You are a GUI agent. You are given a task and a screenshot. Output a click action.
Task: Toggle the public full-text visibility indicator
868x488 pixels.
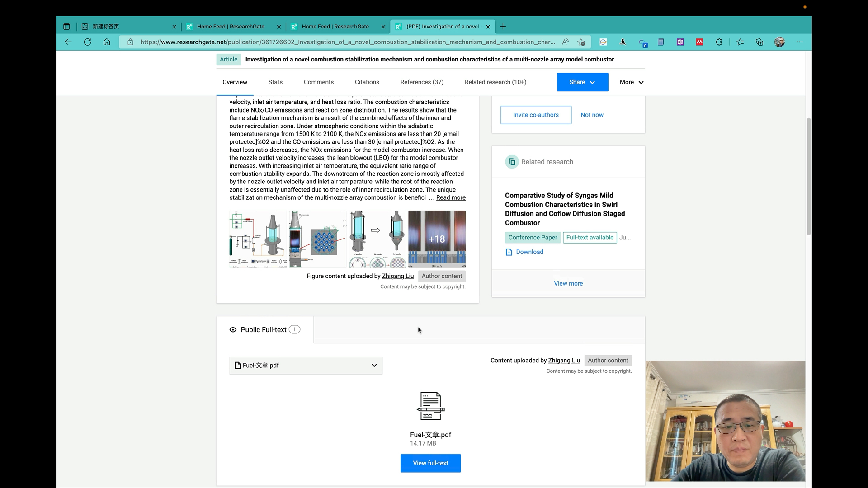point(233,329)
